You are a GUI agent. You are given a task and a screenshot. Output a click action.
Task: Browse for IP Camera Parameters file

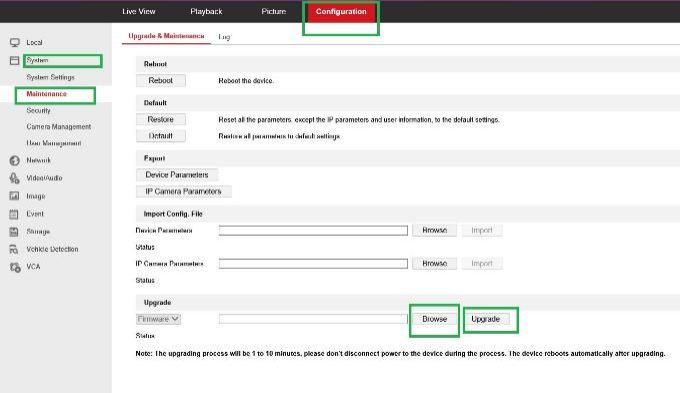pyautogui.click(x=435, y=264)
